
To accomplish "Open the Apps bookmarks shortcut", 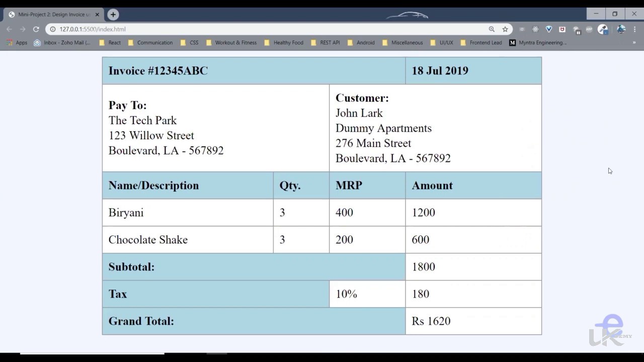I will click(17, 43).
